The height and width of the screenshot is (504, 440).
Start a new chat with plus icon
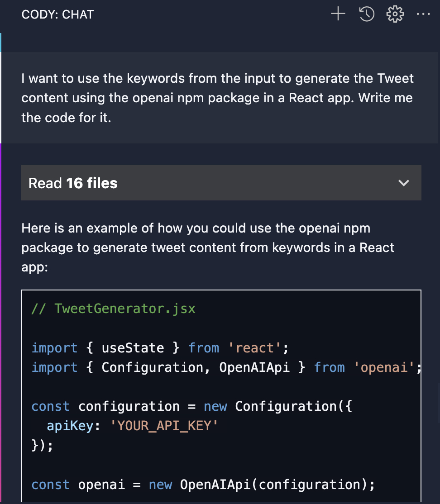338,14
